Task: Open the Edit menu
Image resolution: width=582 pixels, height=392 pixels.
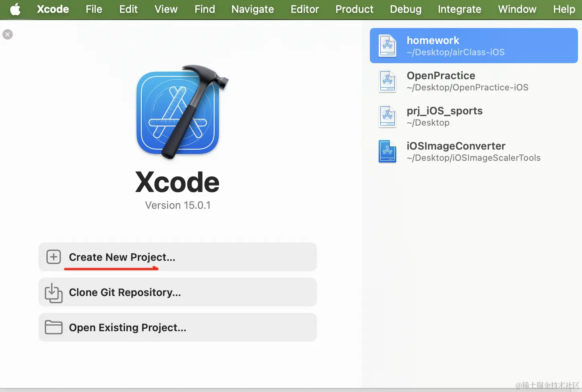Action: [x=128, y=9]
